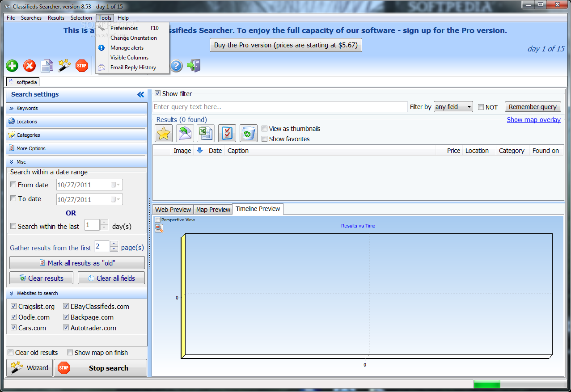This screenshot has height=392, width=571.
Task: Select Change Orientation menu entry
Action: pyautogui.click(x=132, y=38)
